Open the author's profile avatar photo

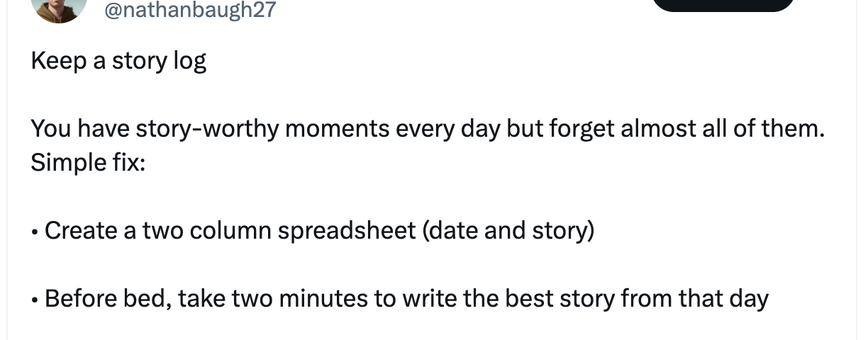pos(60,8)
